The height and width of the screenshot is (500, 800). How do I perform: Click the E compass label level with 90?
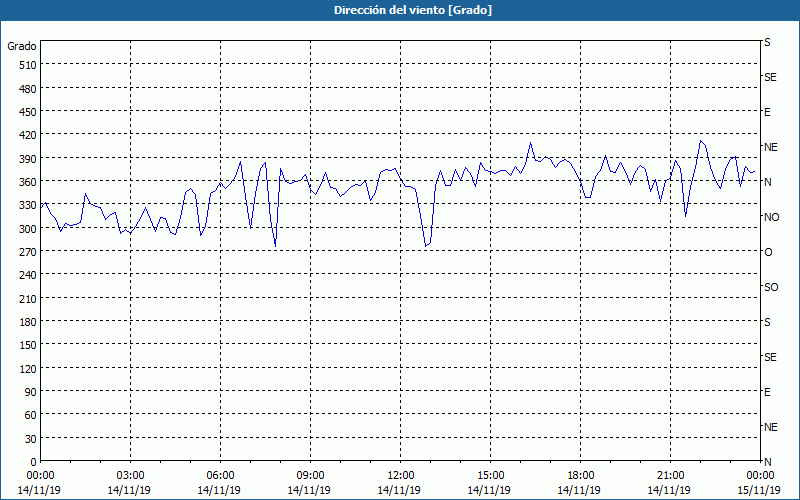pos(767,392)
